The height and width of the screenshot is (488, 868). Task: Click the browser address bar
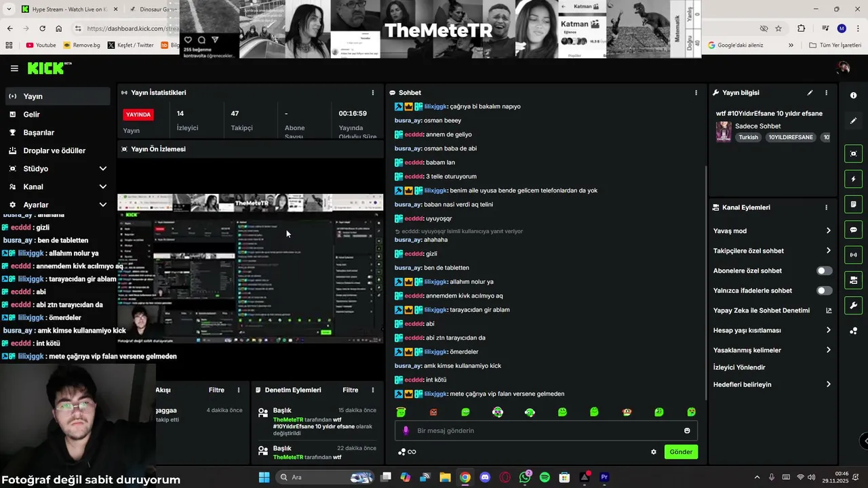(125, 28)
